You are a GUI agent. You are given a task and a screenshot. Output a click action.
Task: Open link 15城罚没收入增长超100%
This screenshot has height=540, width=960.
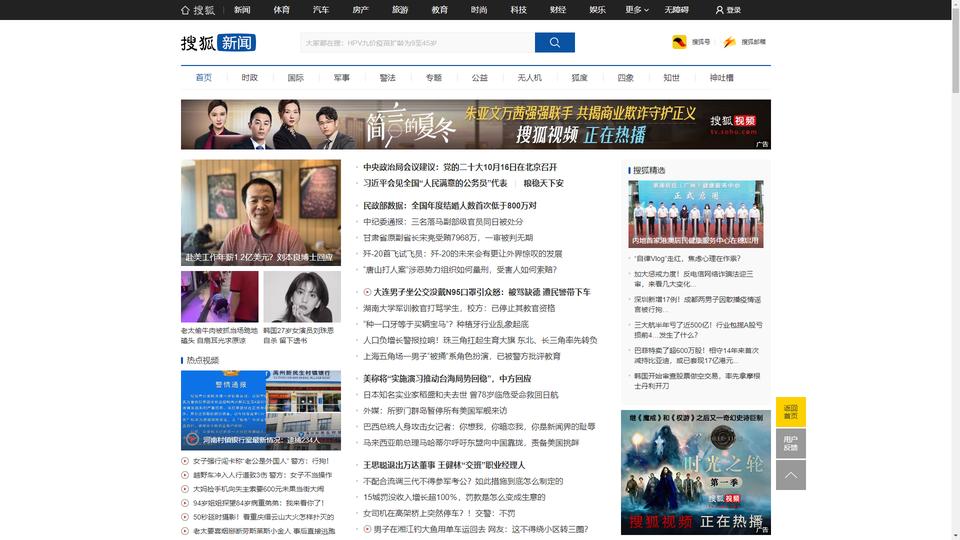click(x=454, y=497)
